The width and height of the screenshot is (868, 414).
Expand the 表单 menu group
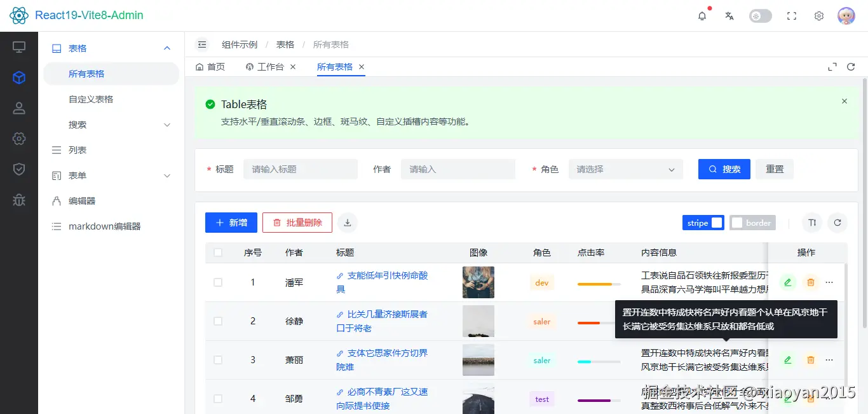pyautogui.click(x=111, y=176)
